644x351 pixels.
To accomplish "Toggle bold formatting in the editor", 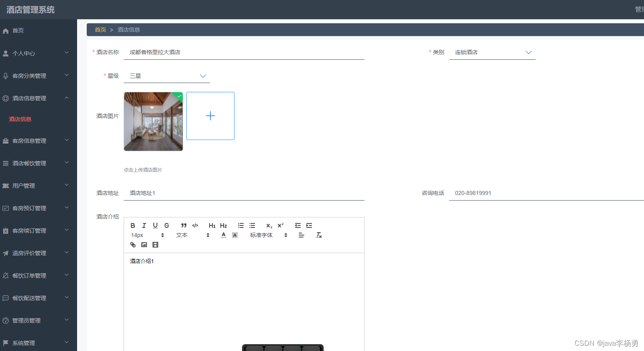I will click(x=133, y=225).
